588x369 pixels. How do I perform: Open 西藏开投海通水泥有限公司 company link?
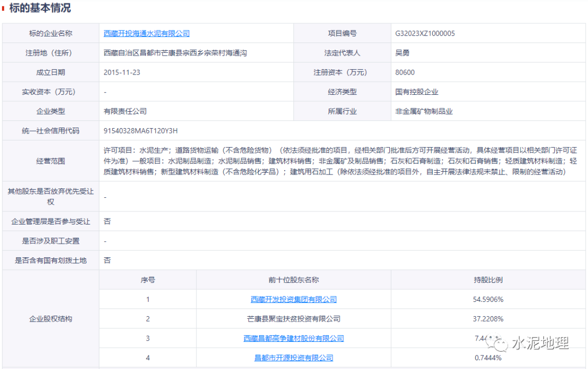click(x=146, y=33)
